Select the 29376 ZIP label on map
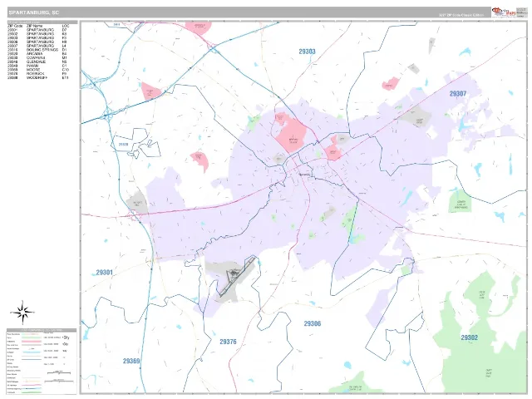 (x=228, y=342)
